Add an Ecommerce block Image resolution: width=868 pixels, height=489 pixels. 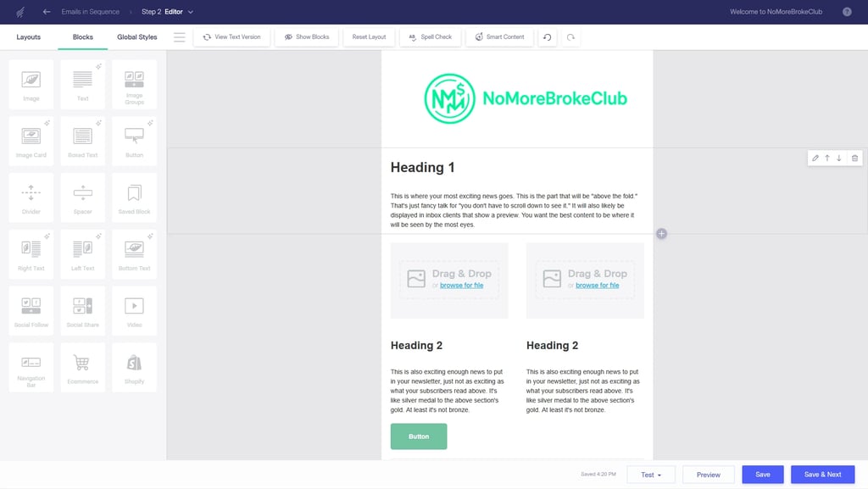(82, 367)
